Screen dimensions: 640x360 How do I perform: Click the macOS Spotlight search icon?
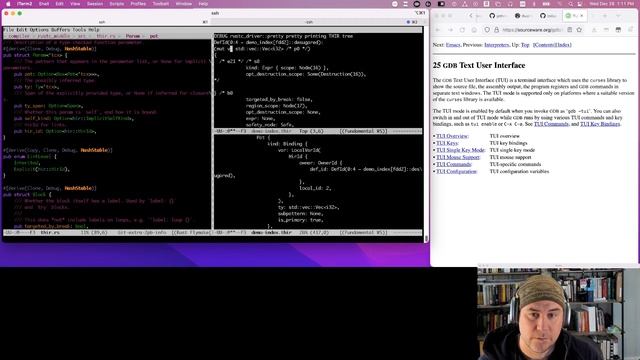(571, 4)
